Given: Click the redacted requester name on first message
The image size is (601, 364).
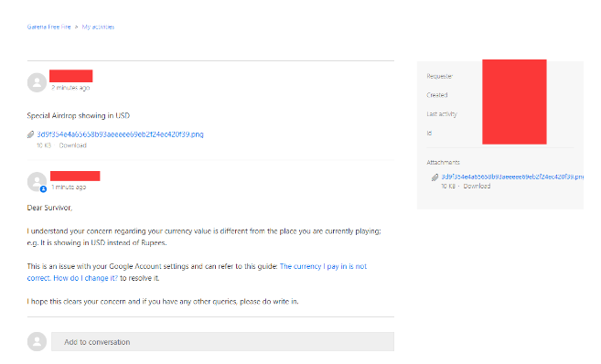Looking at the screenshot, I should pos(71,76).
